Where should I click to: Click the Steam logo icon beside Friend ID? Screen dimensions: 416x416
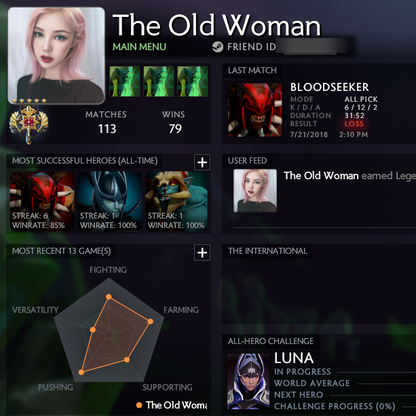tap(218, 47)
